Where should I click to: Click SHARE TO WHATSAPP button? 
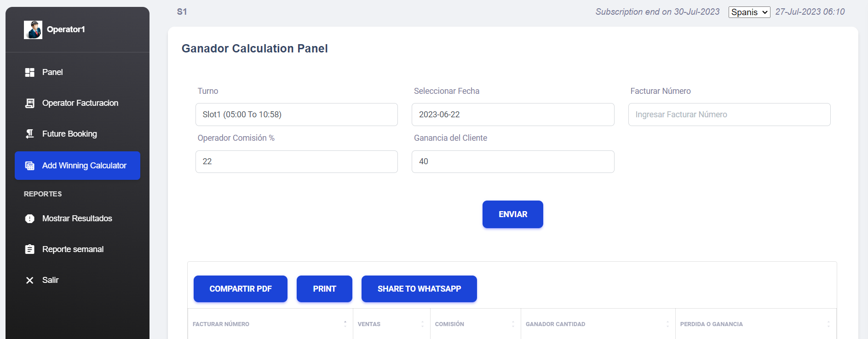[419, 289]
